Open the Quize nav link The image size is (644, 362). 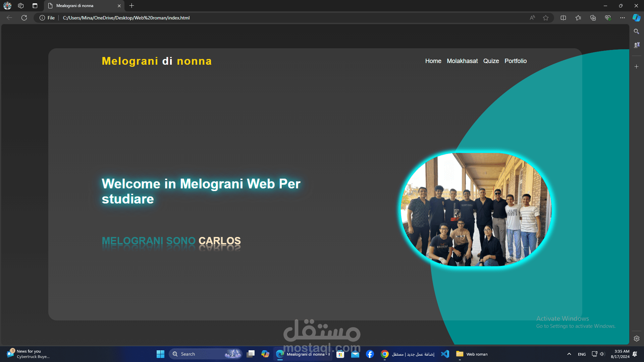pos(491,61)
